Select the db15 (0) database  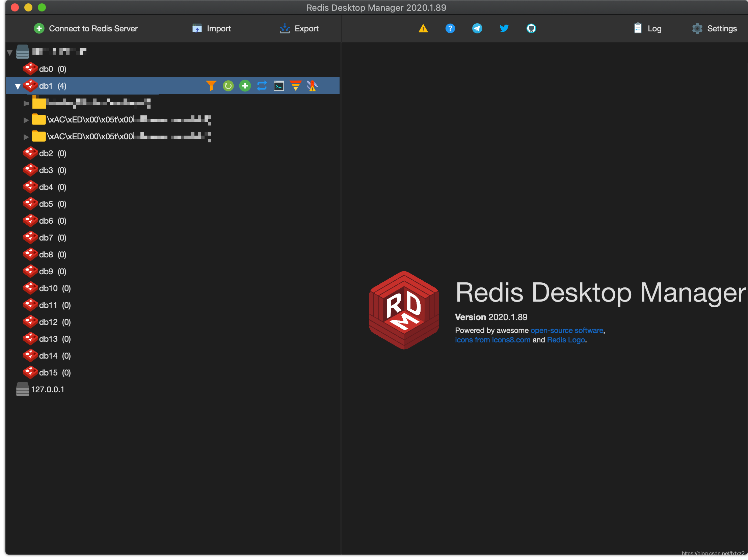coord(55,373)
